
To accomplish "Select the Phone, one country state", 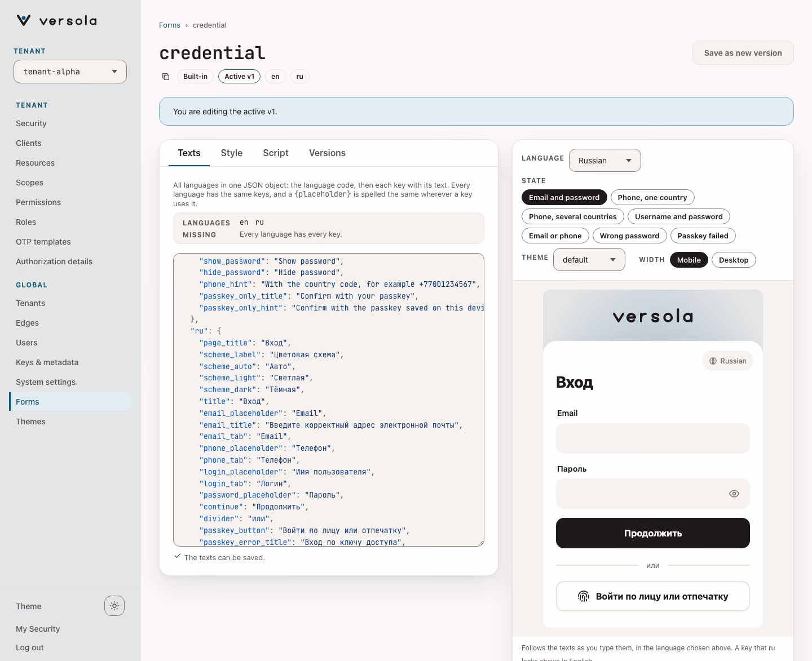I will (x=652, y=197).
